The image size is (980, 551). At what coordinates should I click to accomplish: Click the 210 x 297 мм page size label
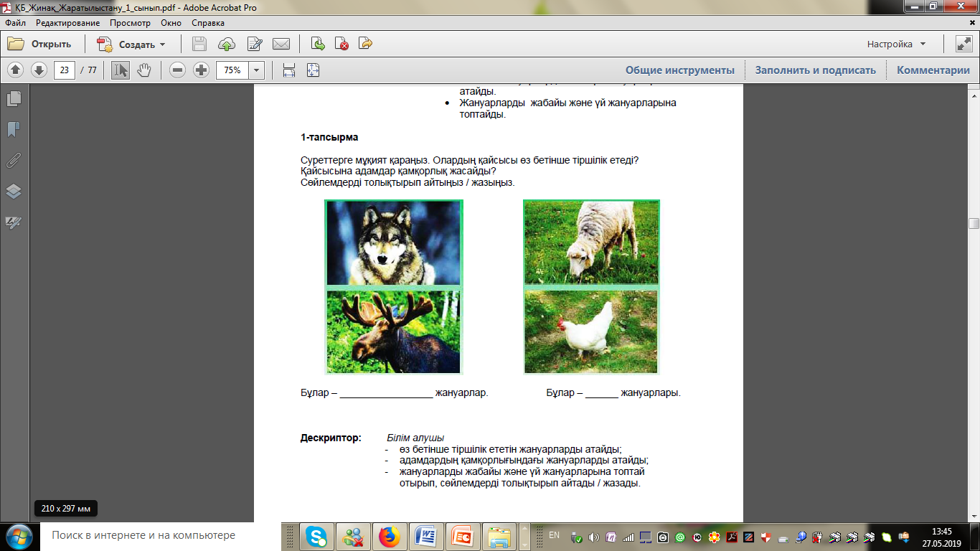click(66, 509)
